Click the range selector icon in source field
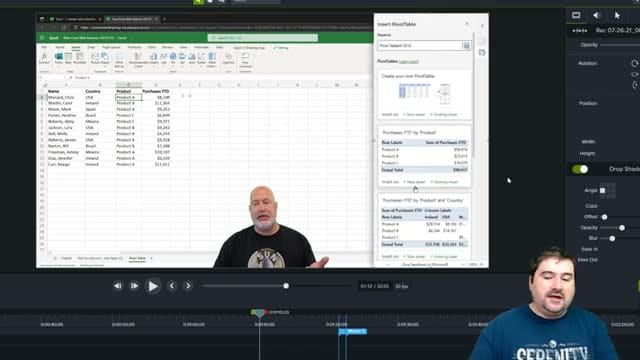 click(466, 46)
